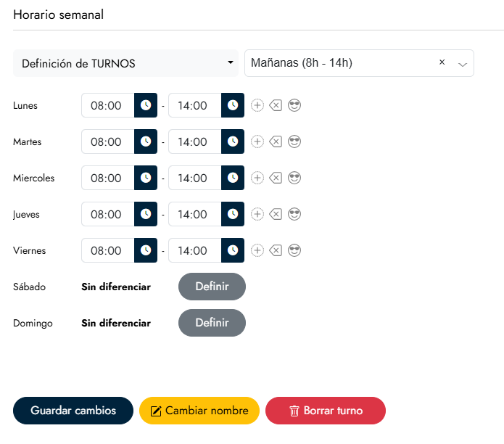Open the clock picker for Viernes end time
Image resolution: width=504 pixels, height=444 pixels.
click(233, 250)
